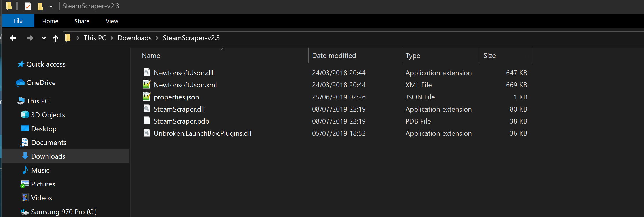The height and width of the screenshot is (217, 644).
Task: Open 3D Objects folder in sidebar
Action: [x=48, y=115]
